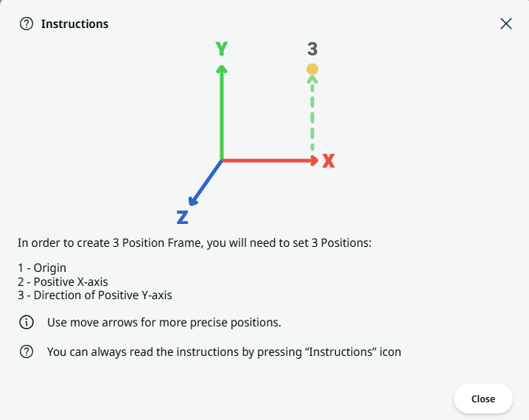This screenshot has height=420, width=529.
Task: Click the number 3 label above yellow dot
Action: [x=312, y=49]
